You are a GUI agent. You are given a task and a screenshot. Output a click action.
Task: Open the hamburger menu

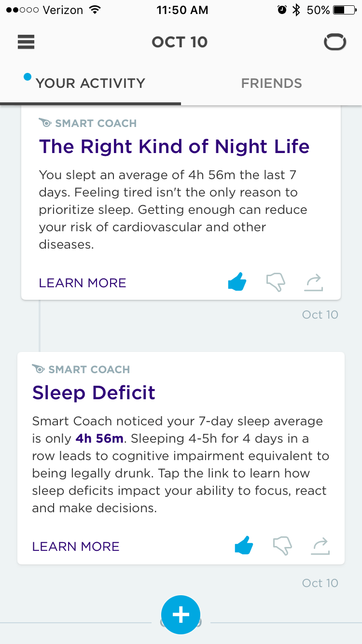click(26, 42)
